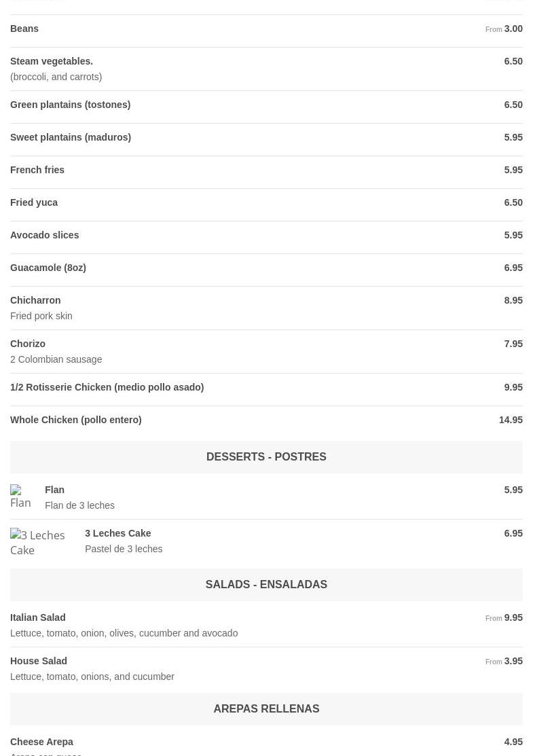533x756 pixels.
Task: Select the Chicharron item
Action: coord(35,301)
